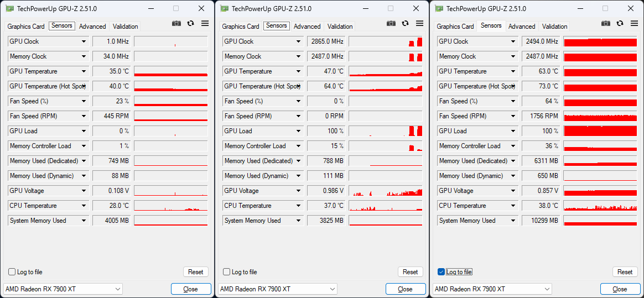Open hamburger menu in window showing 47.0 °C GPU
The image size is (644, 298).
419,23
